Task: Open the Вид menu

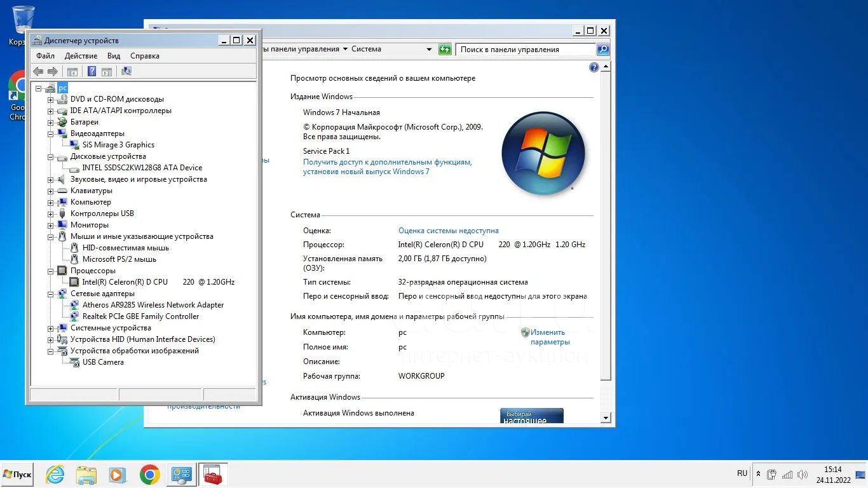Action: click(114, 56)
